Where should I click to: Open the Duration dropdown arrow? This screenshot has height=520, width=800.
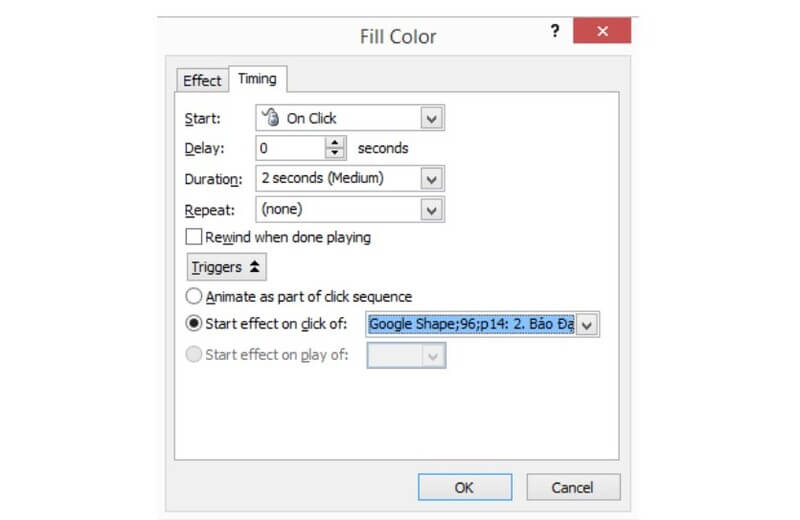pos(432,179)
